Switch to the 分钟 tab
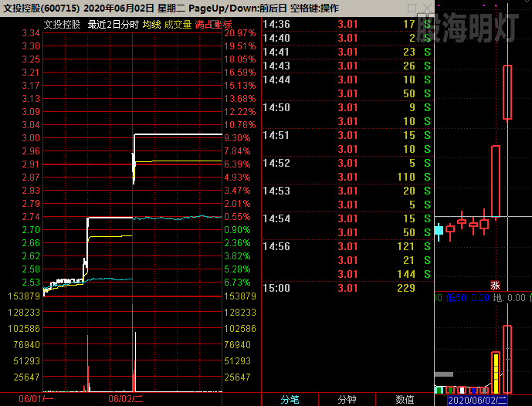Image resolution: width=532 pixels, height=406 pixels. [347, 400]
